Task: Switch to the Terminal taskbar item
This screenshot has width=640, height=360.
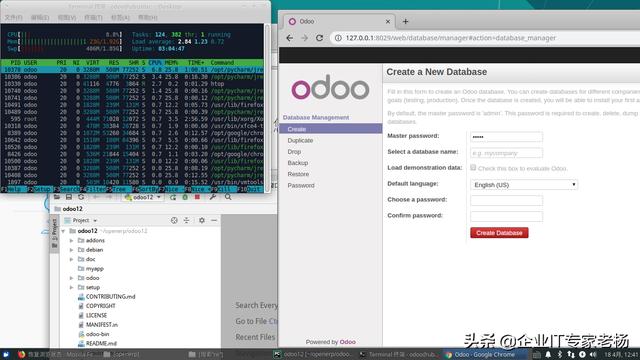Action: click(x=398, y=355)
